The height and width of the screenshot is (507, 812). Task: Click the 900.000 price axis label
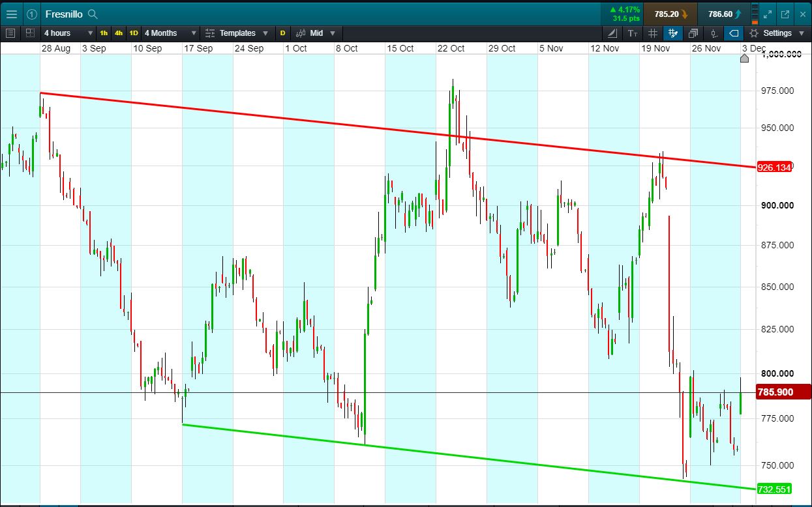777,205
